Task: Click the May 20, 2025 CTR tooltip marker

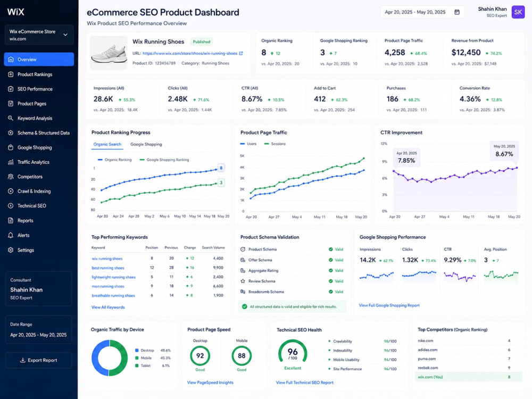Action: 504,151
